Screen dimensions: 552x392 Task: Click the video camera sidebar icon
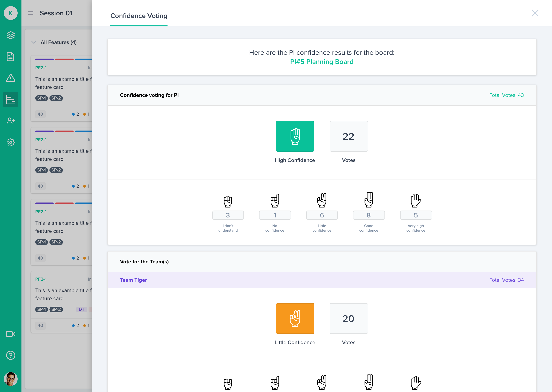pos(11,334)
